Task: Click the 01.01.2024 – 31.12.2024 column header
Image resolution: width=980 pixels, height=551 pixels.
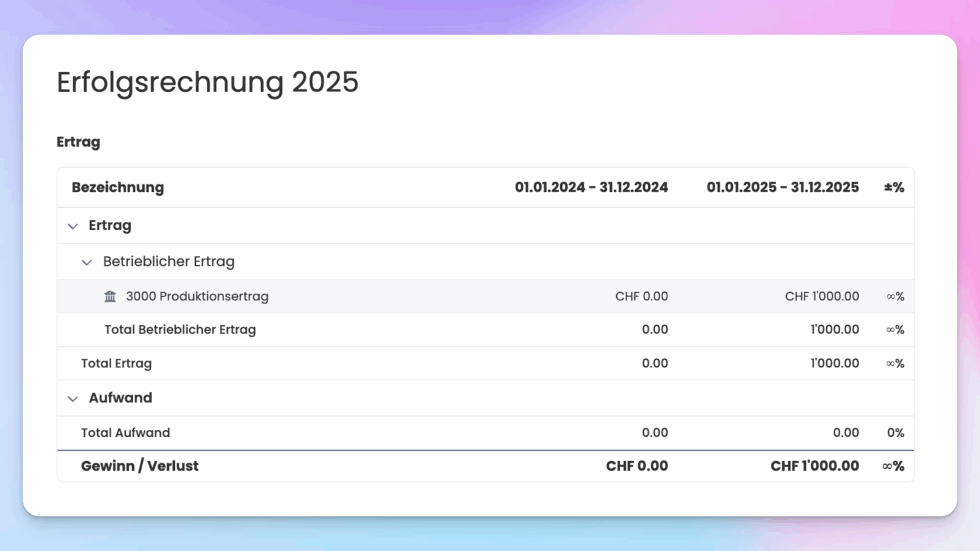Action: point(591,187)
